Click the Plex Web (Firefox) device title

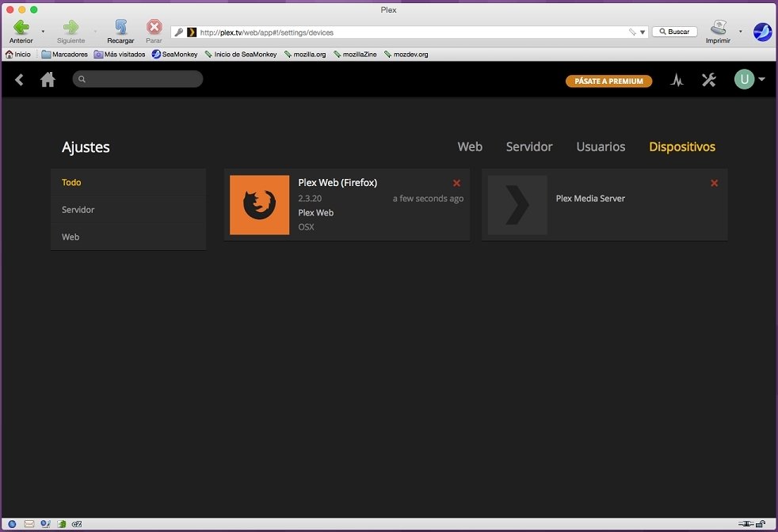coord(338,182)
